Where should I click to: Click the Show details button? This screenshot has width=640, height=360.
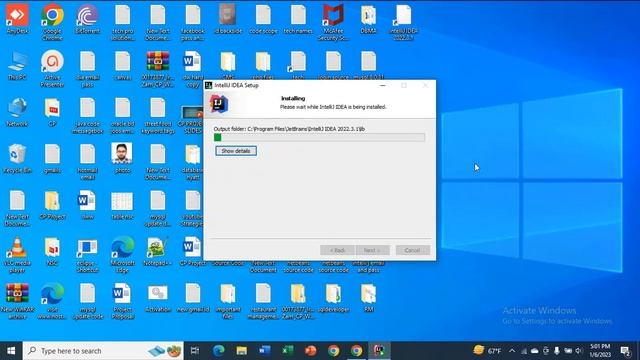coord(236,151)
